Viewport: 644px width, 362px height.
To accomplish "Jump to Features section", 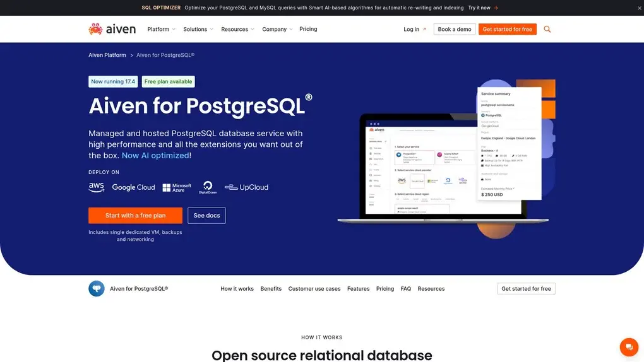I will click(x=358, y=289).
